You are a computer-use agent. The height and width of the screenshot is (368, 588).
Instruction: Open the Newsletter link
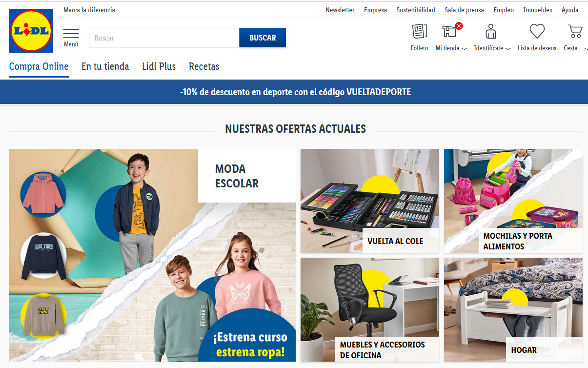[x=340, y=10]
